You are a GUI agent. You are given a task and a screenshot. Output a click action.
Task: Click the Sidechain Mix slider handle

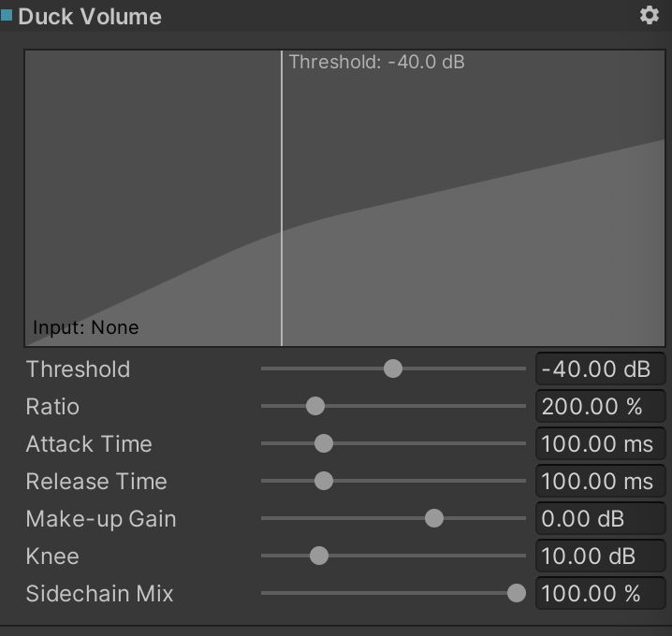point(516,593)
